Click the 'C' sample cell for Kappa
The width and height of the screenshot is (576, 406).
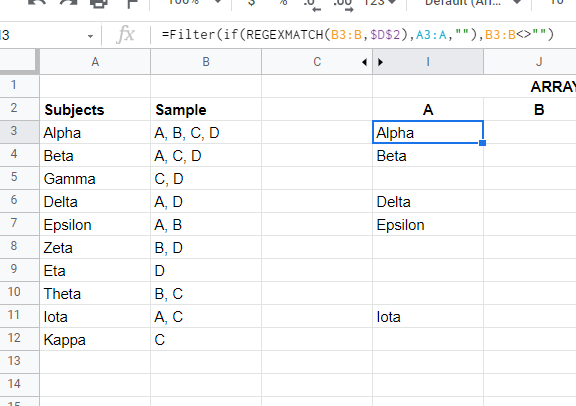[206, 339]
